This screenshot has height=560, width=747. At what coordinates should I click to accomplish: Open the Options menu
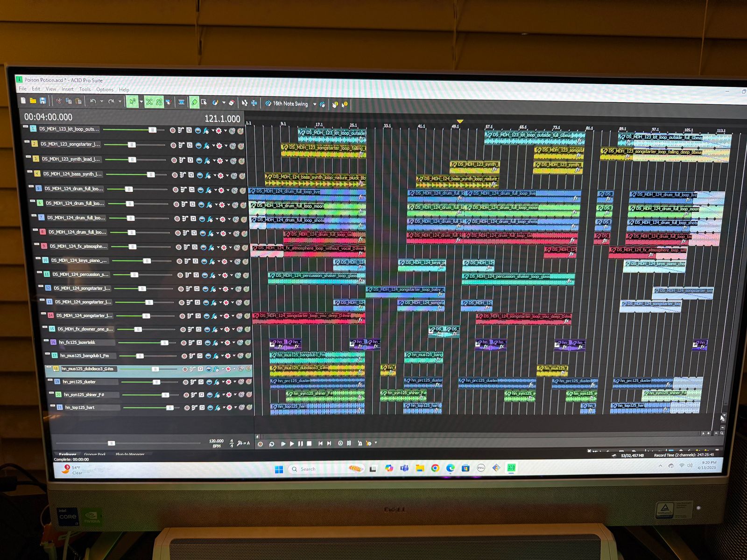point(105,90)
